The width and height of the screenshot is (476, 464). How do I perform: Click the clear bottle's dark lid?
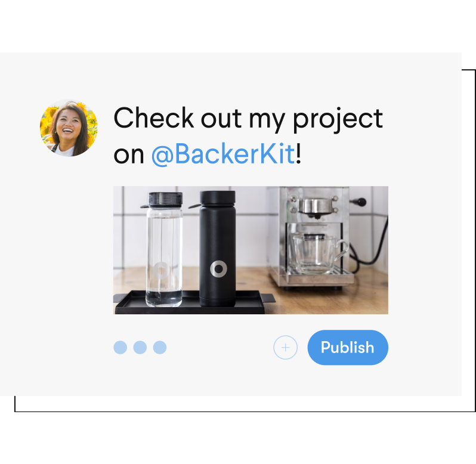pos(165,199)
